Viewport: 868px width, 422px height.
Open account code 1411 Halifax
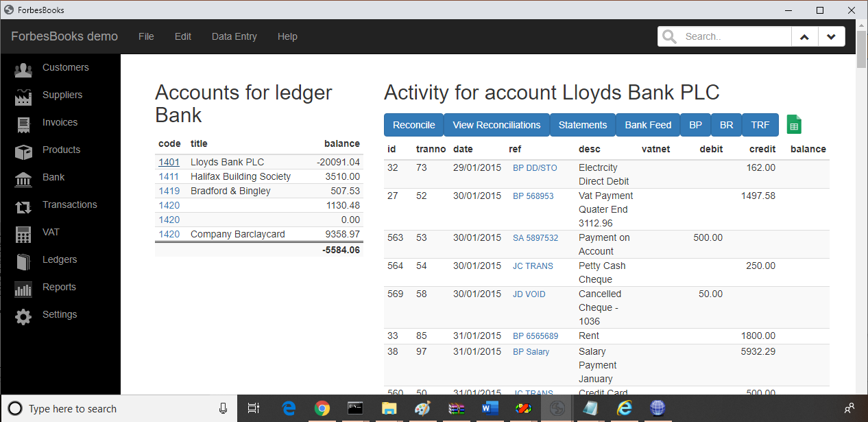pyautogui.click(x=169, y=176)
